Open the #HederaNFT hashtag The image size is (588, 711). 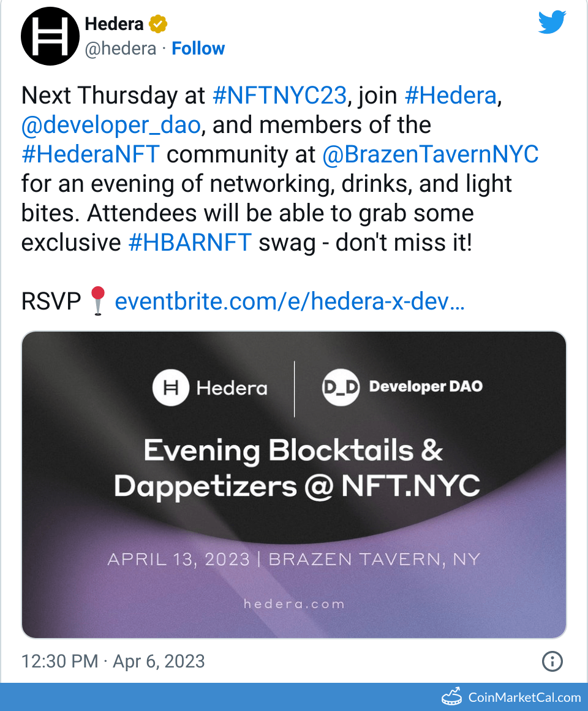pos(91,154)
